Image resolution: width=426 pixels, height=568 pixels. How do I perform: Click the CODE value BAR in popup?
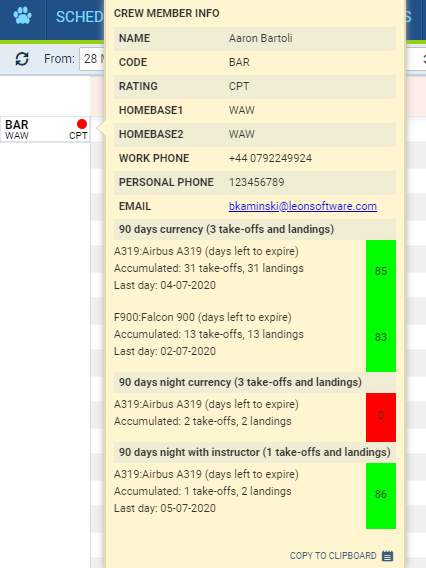[x=239, y=62]
